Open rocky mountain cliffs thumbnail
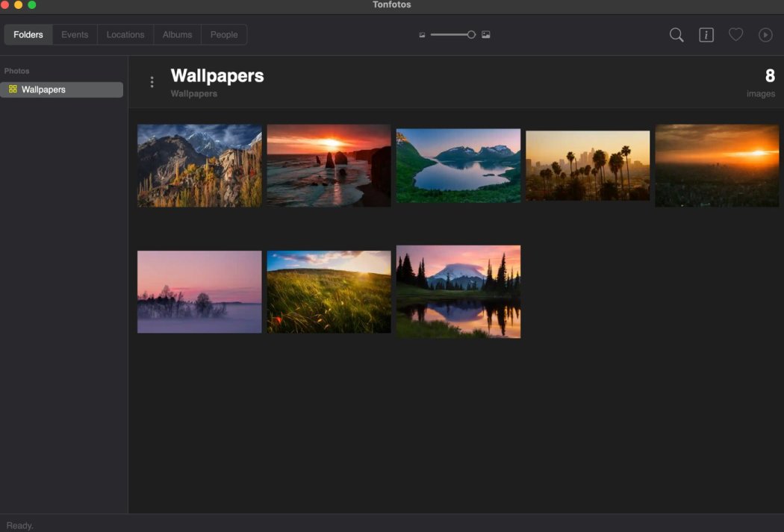Viewport: 784px width, 532px height. click(199, 166)
